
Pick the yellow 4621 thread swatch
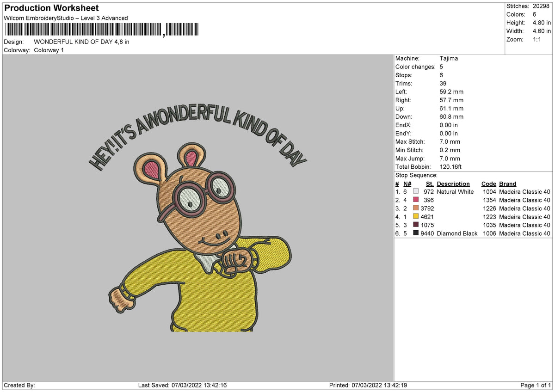[416, 216]
